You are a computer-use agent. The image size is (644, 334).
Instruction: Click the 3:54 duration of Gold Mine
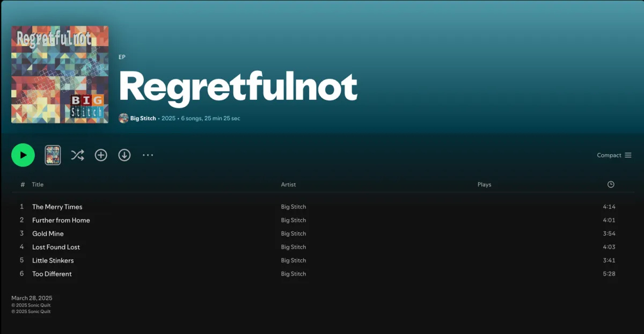point(609,234)
